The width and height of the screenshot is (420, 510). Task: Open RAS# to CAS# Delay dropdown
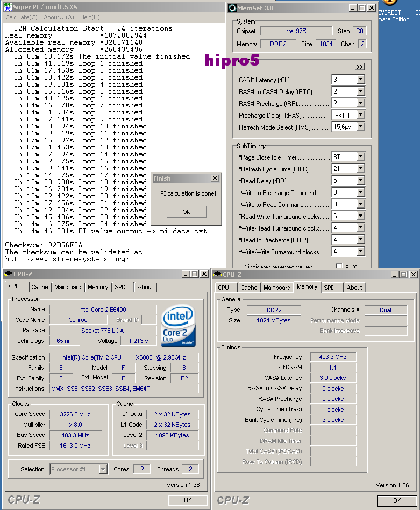pos(360,91)
